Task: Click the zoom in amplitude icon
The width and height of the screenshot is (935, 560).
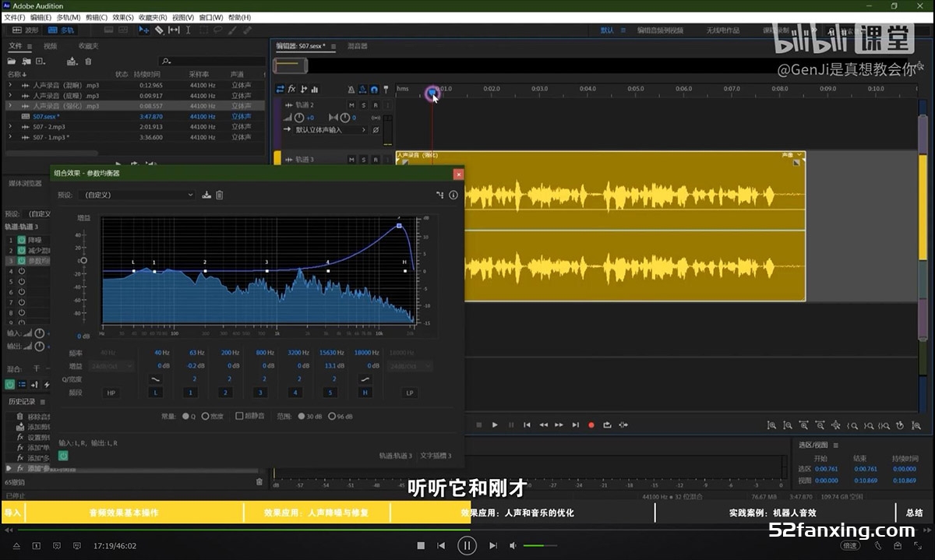Action: point(771,425)
